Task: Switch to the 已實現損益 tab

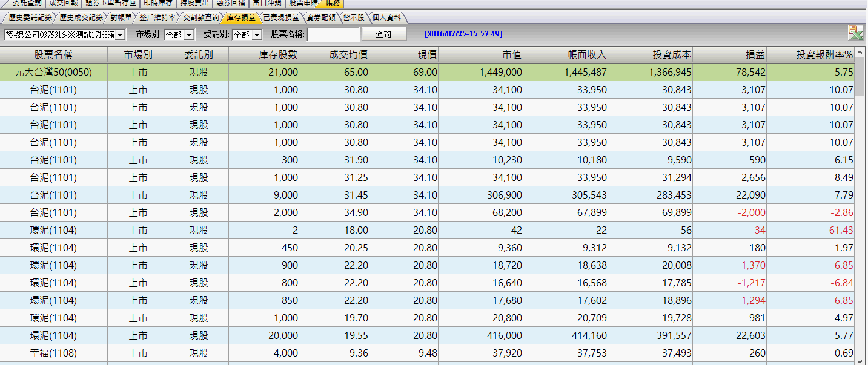Action: pyautogui.click(x=280, y=18)
